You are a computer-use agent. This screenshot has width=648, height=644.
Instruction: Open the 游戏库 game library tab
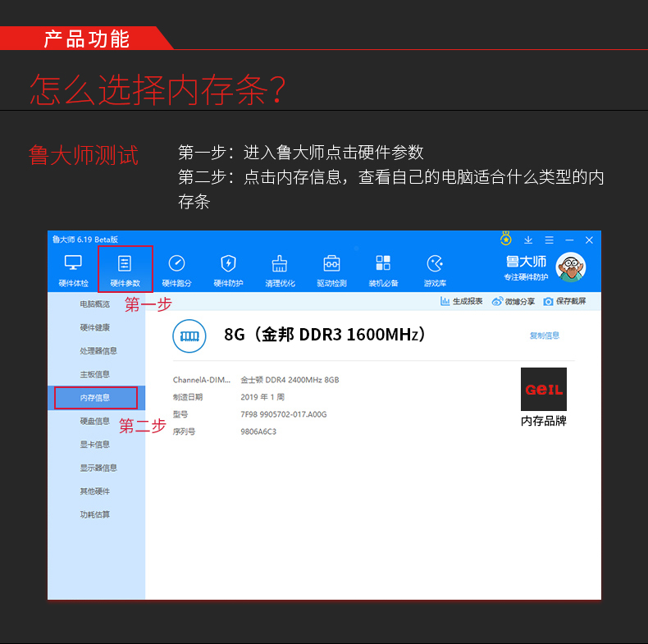point(435,271)
